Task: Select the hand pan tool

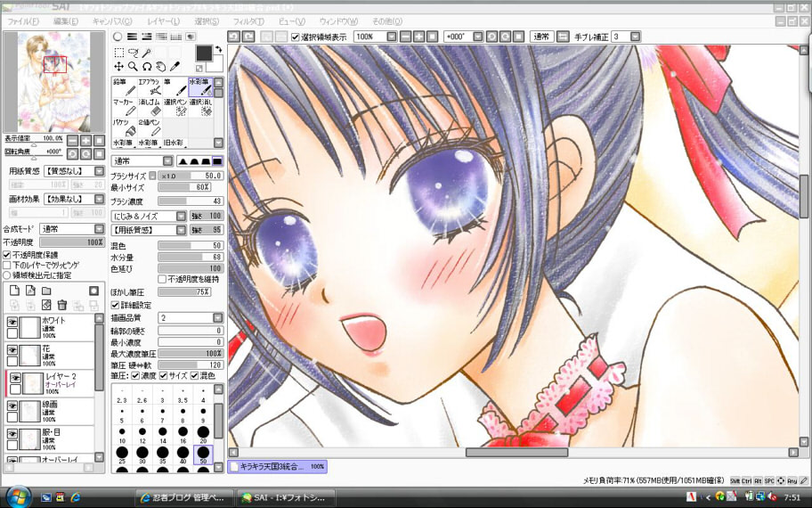Action: pos(160,66)
